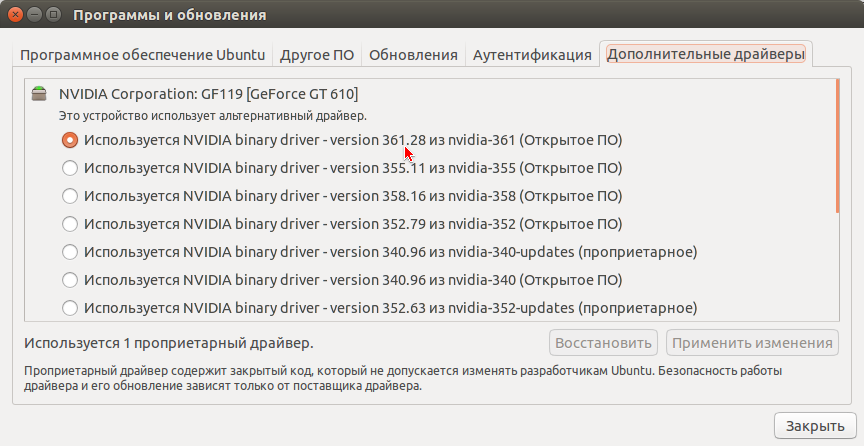Maximize the Программы и обновления window
This screenshot has height=446, width=864.
(x=56, y=15)
